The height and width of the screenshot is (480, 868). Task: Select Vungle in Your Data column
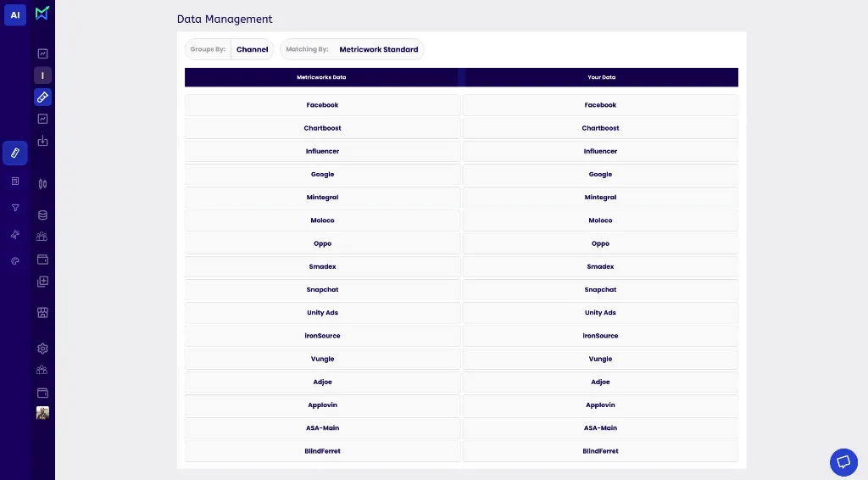coord(600,359)
